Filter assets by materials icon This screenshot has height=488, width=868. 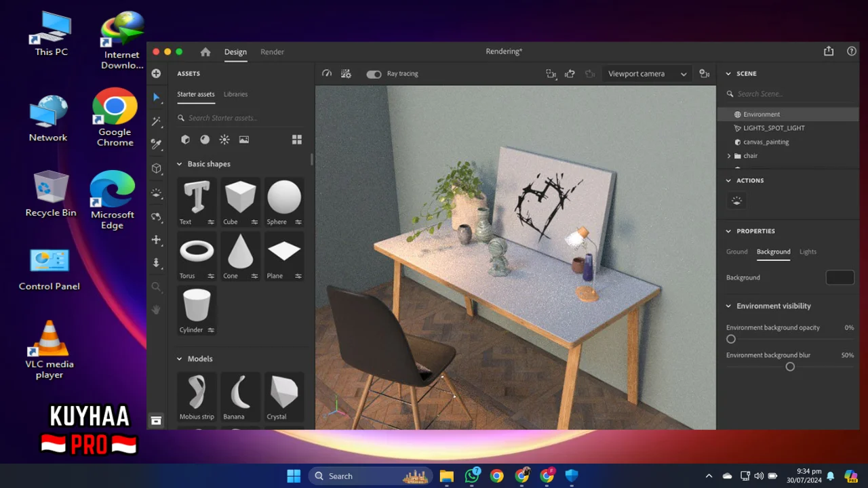205,140
